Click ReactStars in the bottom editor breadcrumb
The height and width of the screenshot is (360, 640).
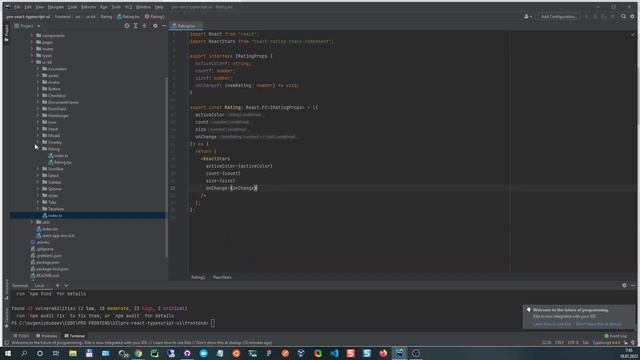[222, 277]
